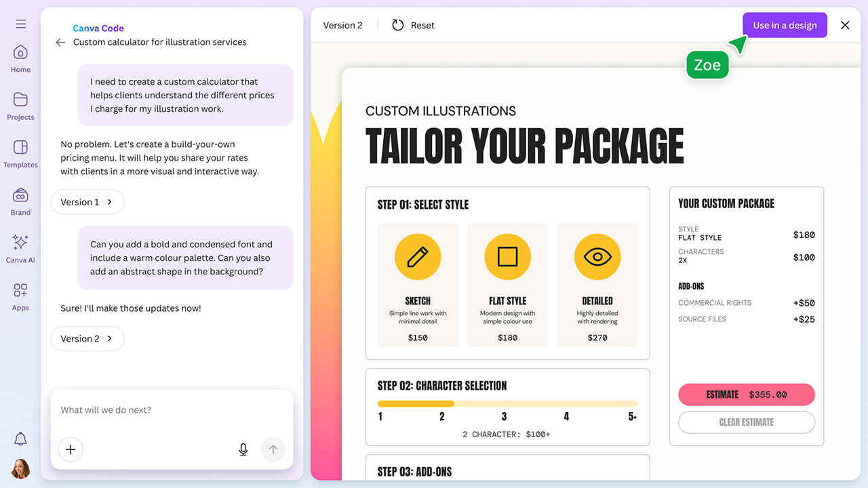
Task: Go to Home in sidebar
Action: (x=20, y=58)
